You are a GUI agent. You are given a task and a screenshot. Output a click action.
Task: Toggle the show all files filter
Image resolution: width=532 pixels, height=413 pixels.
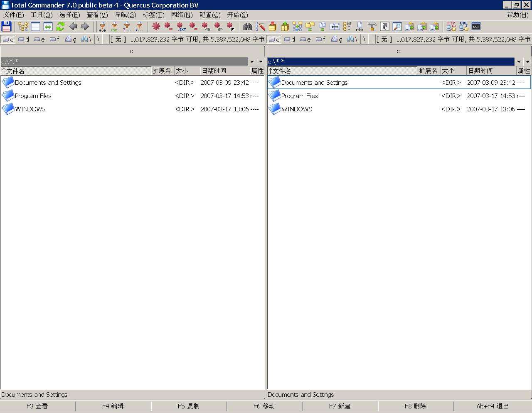click(102, 27)
